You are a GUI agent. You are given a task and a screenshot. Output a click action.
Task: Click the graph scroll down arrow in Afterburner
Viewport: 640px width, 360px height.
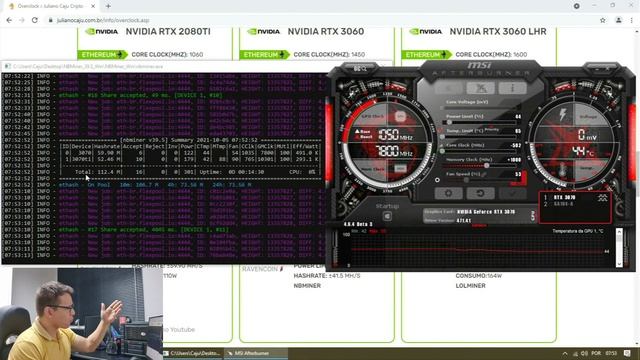pyautogui.click(x=619, y=264)
